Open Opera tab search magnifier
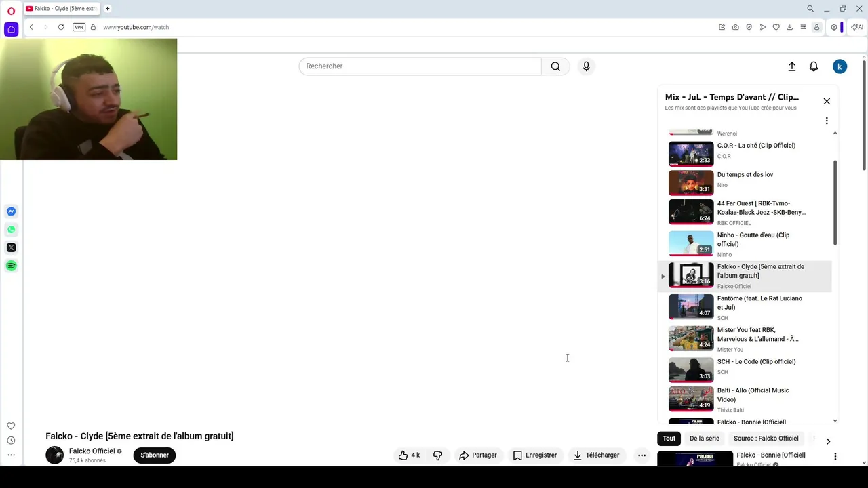 (x=810, y=9)
